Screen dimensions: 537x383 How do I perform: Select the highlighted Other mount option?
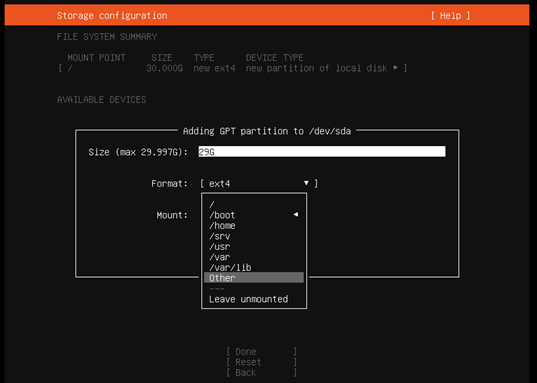pyautogui.click(x=253, y=278)
